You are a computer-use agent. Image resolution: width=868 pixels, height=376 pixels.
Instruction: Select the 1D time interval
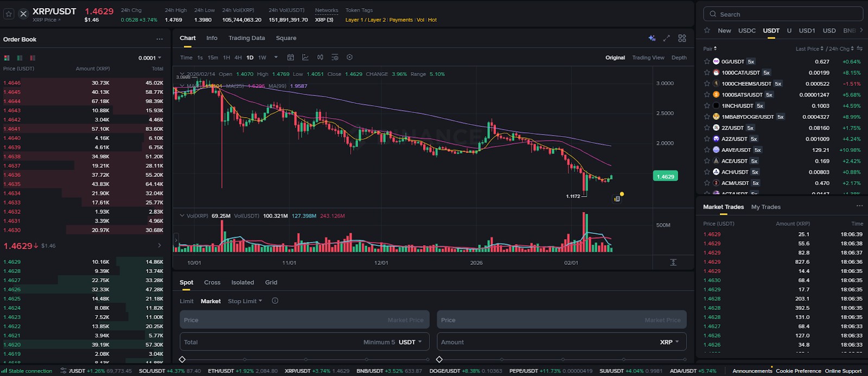point(250,58)
